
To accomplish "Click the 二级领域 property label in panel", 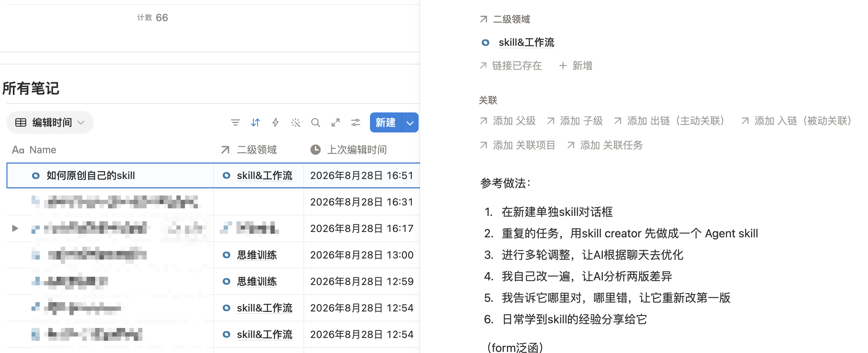I will tap(505, 19).
